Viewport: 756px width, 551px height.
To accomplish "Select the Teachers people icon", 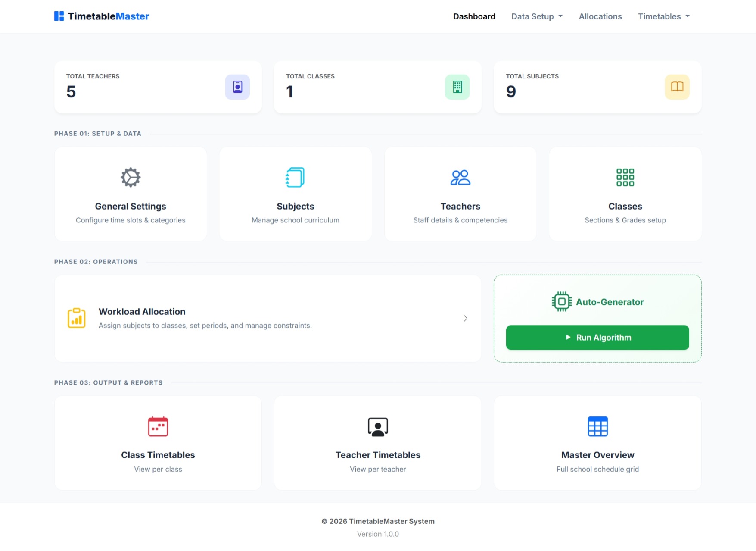I will click(x=460, y=177).
